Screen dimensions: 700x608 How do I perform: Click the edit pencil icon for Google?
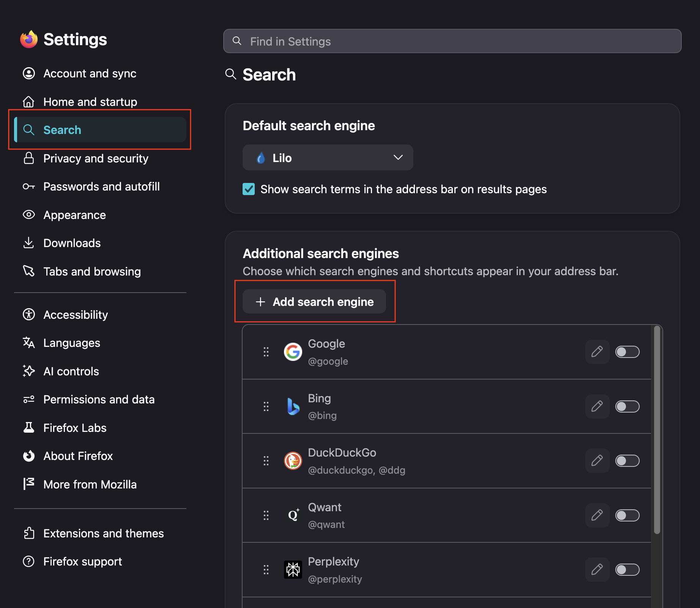coord(597,352)
